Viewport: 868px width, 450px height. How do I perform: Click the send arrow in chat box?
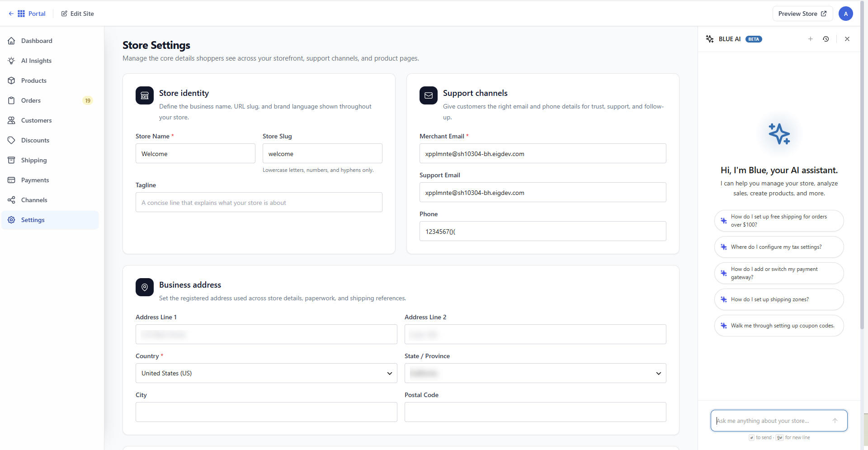click(835, 421)
